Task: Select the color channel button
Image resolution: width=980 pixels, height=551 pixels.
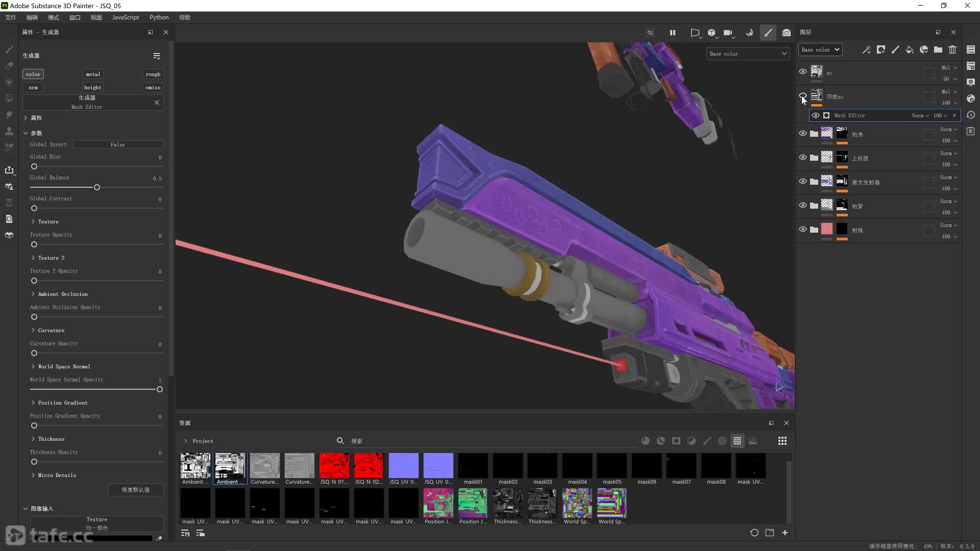Action: pyautogui.click(x=33, y=74)
